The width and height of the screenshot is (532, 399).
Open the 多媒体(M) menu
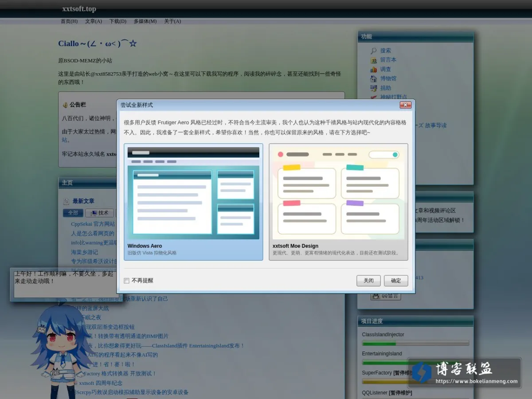pyautogui.click(x=145, y=21)
